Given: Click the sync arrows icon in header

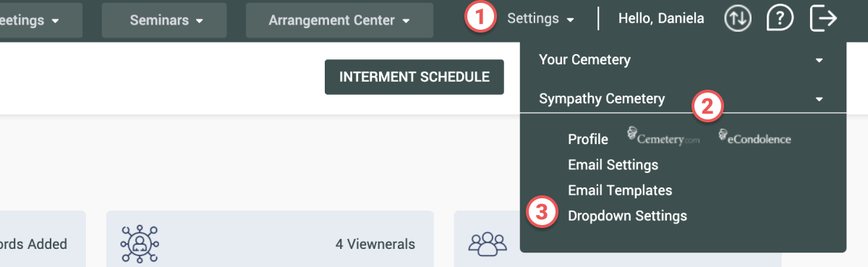Looking at the screenshot, I should pos(739,20).
